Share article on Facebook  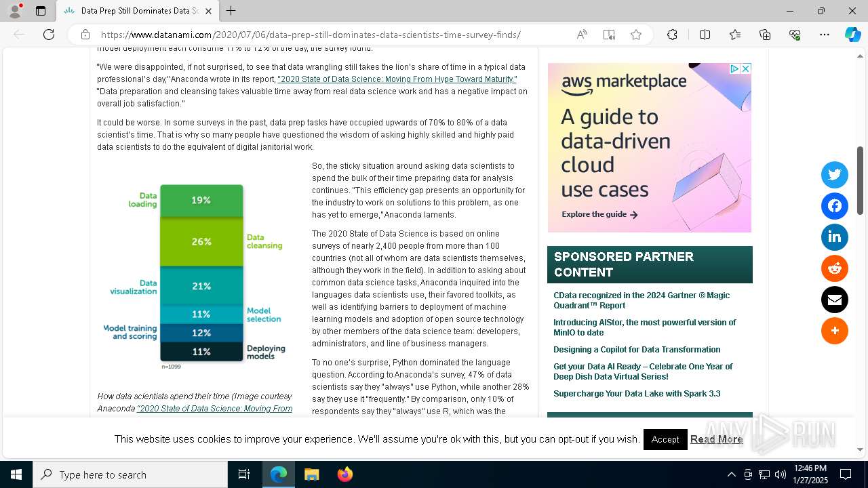pos(834,206)
